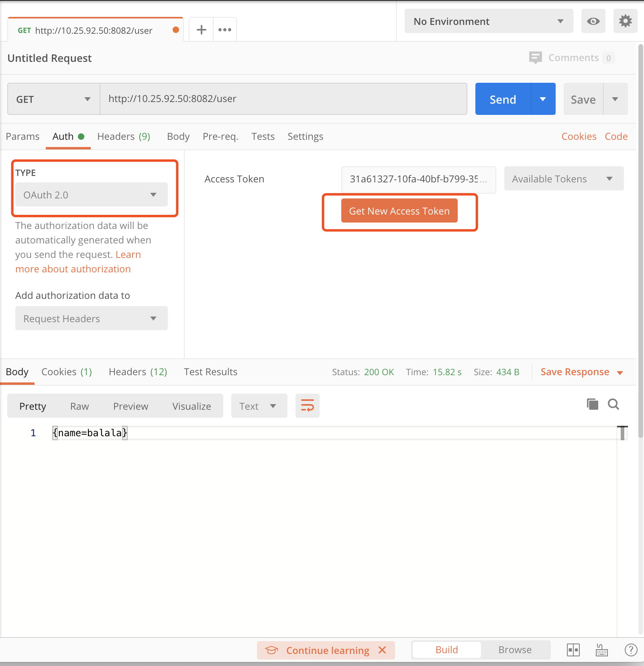Open the OAuth 2.0 type dropdown
644x666 pixels.
coord(91,195)
